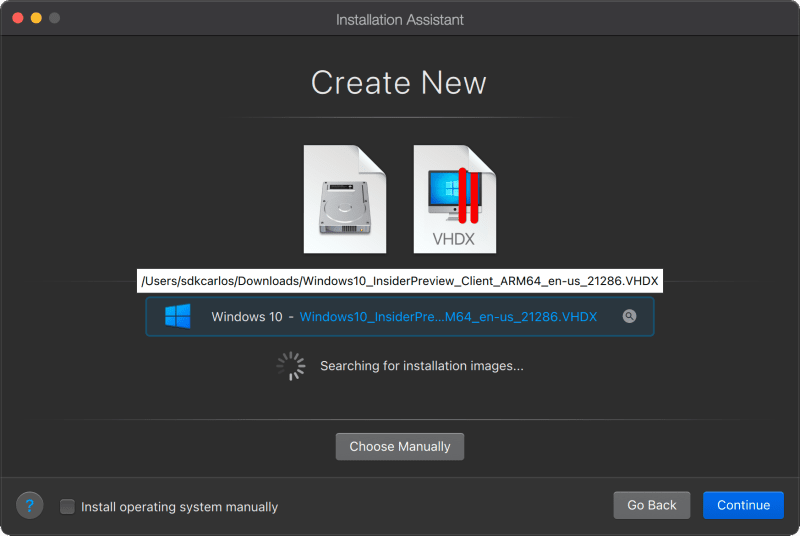Click the searching progress spinner
The width and height of the screenshot is (800, 536).
[291, 366]
